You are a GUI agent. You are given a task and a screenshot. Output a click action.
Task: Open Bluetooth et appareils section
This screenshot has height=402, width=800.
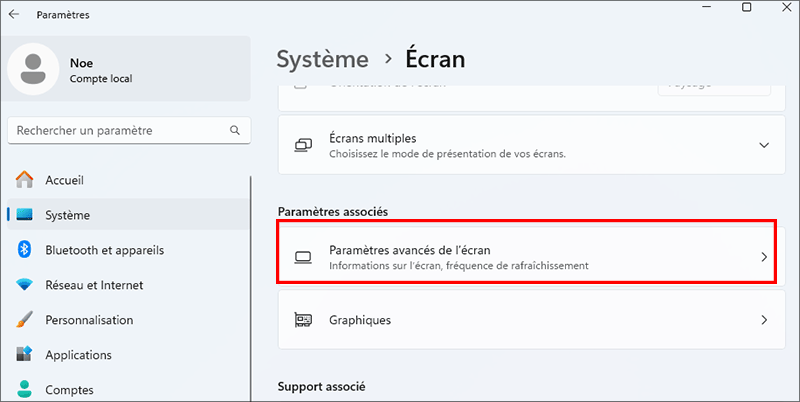click(x=104, y=250)
